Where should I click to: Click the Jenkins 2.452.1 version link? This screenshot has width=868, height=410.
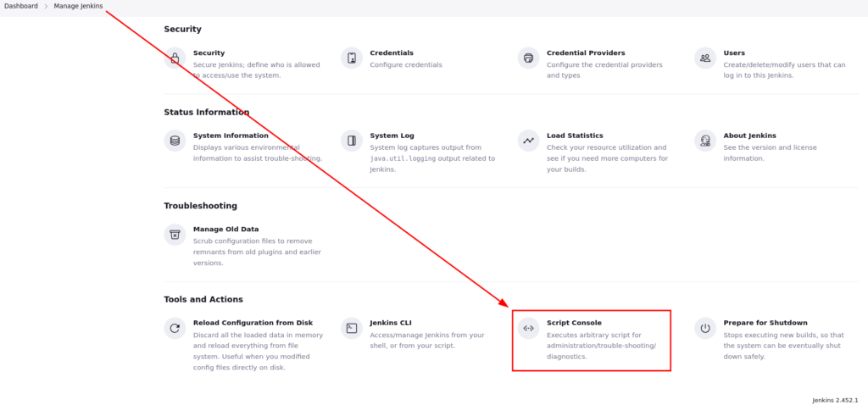pyautogui.click(x=835, y=400)
